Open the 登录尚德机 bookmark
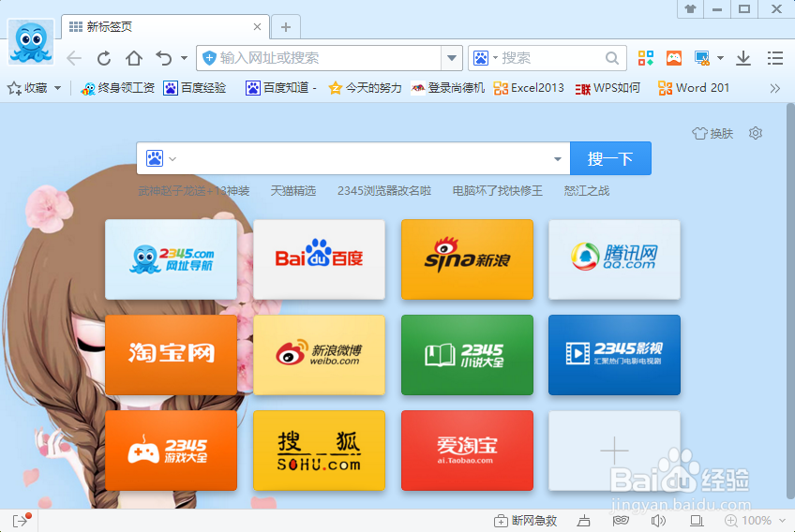This screenshot has width=795, height=532. coord(448,88)
